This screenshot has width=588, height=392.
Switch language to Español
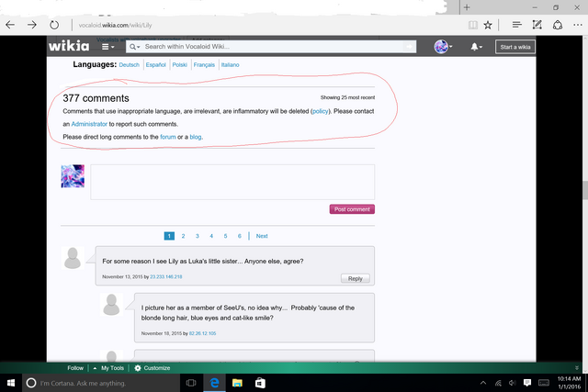pos(155,65)
